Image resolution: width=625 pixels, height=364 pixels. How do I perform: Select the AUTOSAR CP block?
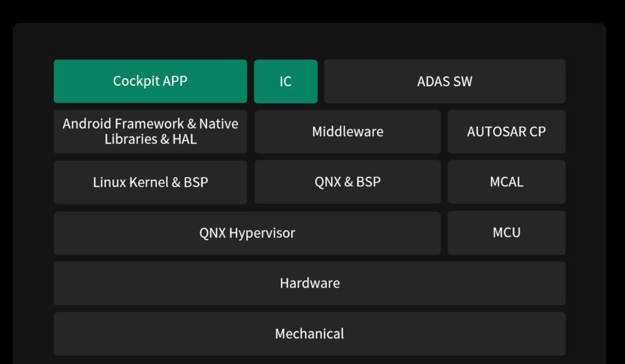(x=506, y=131)
